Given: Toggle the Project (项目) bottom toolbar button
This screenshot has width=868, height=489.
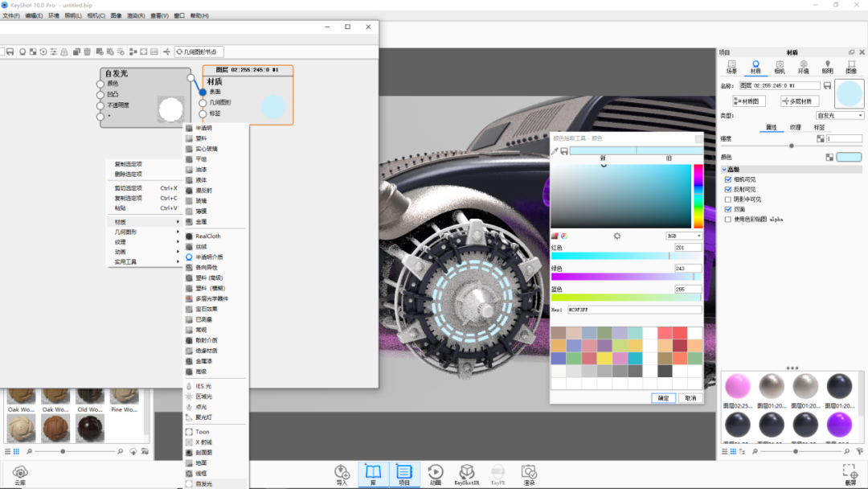Looking at the screenshot, I should 404,475.
